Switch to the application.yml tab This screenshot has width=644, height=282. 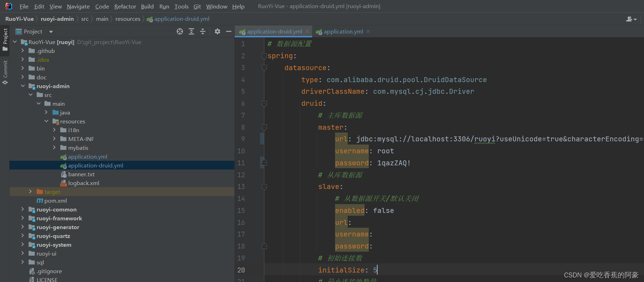pos(343,31)
